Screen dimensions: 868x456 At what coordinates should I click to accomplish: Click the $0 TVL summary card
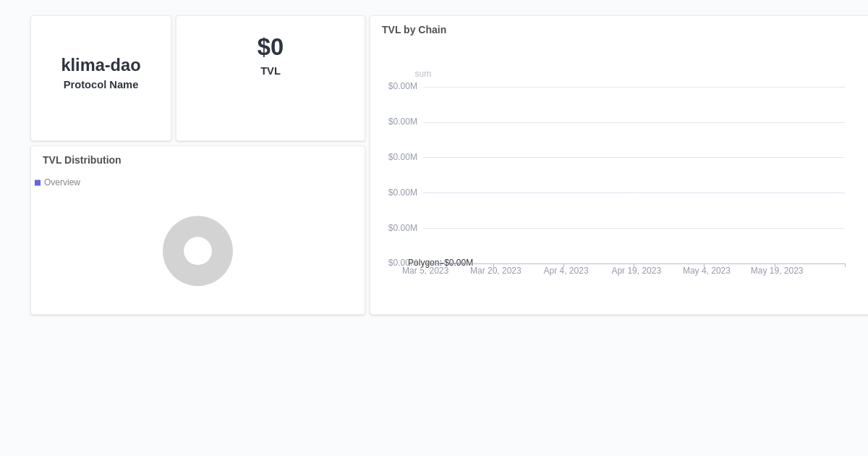(271, 78)
